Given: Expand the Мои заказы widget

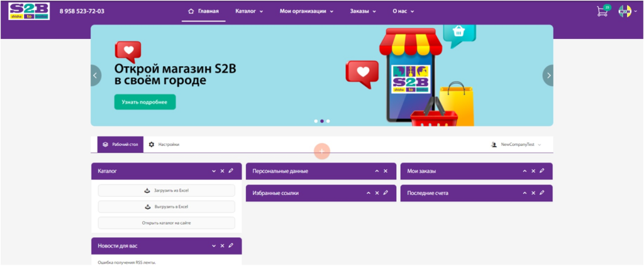Looking at the screenshot, I should pyautogui.click(x=525, y=171).
